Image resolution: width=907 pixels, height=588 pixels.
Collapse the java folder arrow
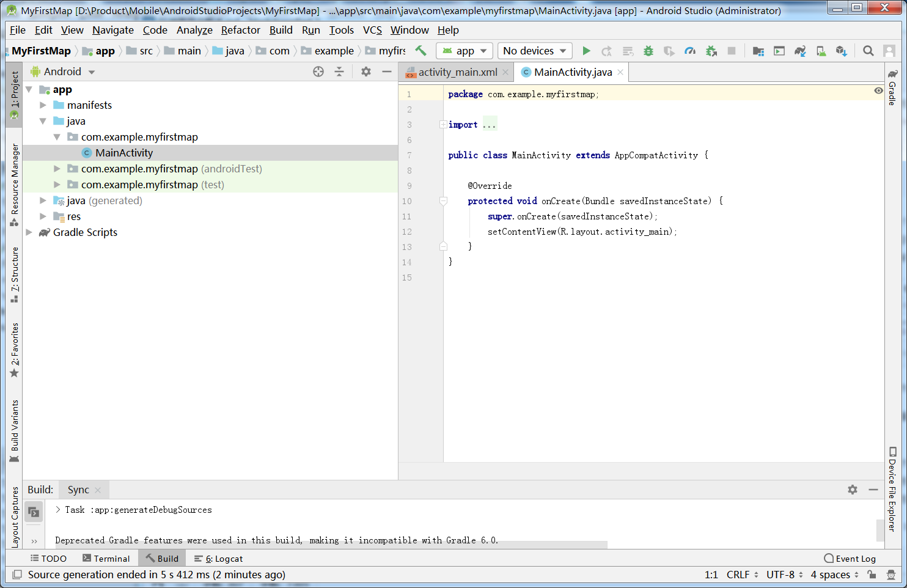[x=43, y=121]
